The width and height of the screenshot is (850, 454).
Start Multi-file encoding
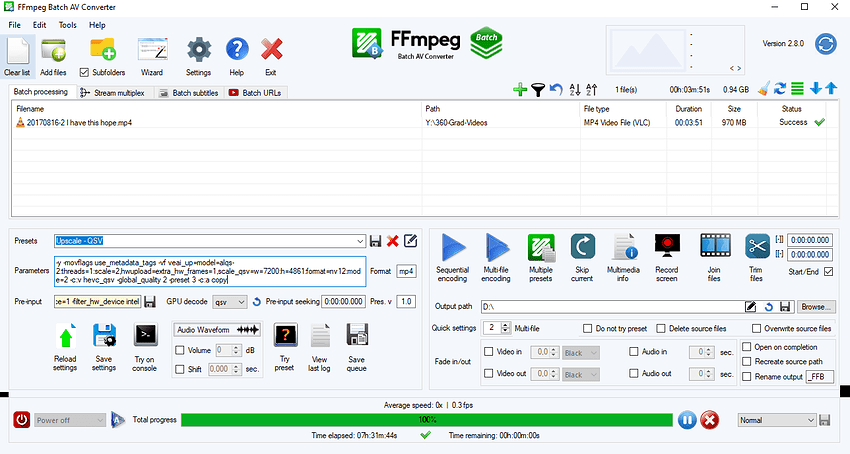click(497, 248)
